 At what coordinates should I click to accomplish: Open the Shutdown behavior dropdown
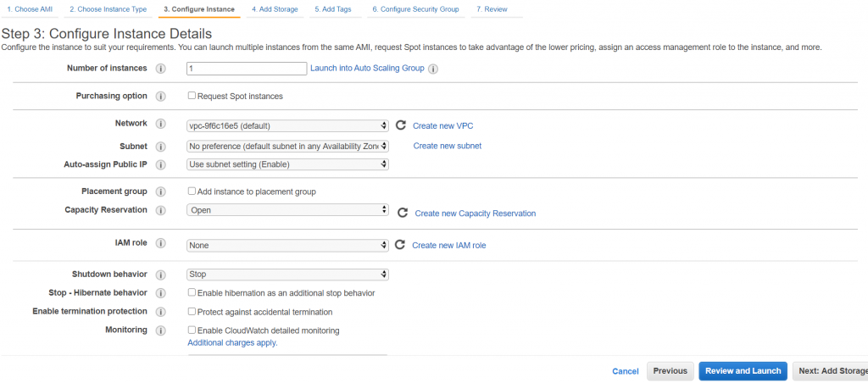287,275
